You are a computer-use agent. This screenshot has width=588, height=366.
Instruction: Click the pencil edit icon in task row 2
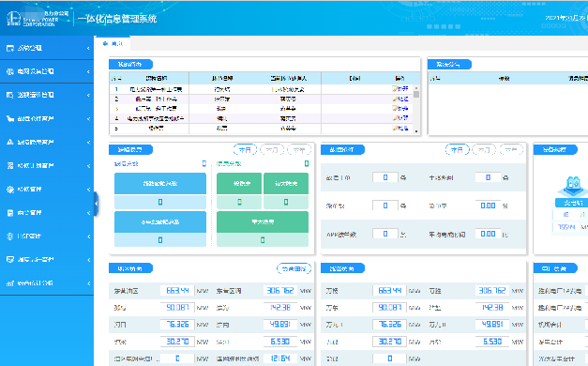395,99
